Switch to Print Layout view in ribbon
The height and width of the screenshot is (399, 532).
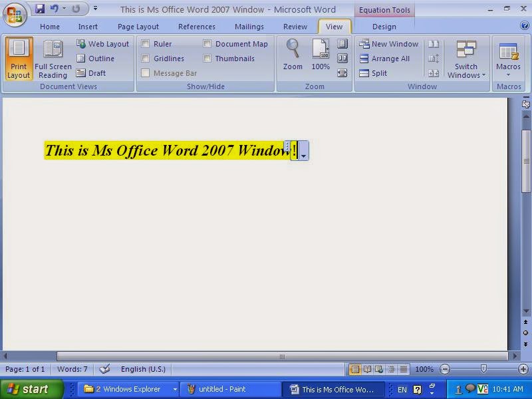pyautogui.click(x=19, y=59)
